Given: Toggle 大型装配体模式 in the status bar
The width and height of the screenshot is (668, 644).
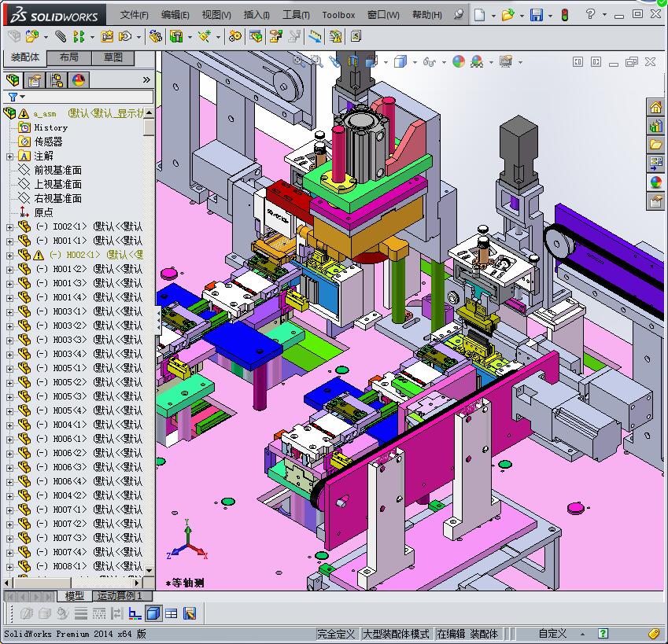Looking at the screenshot, I should coord(399,633).
